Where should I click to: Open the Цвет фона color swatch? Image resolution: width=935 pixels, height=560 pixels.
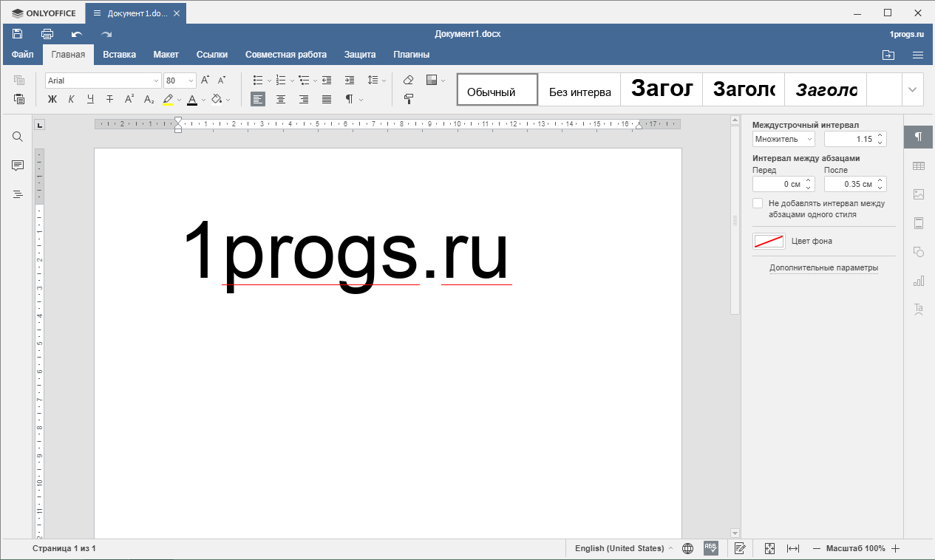[x=769, y=241]
